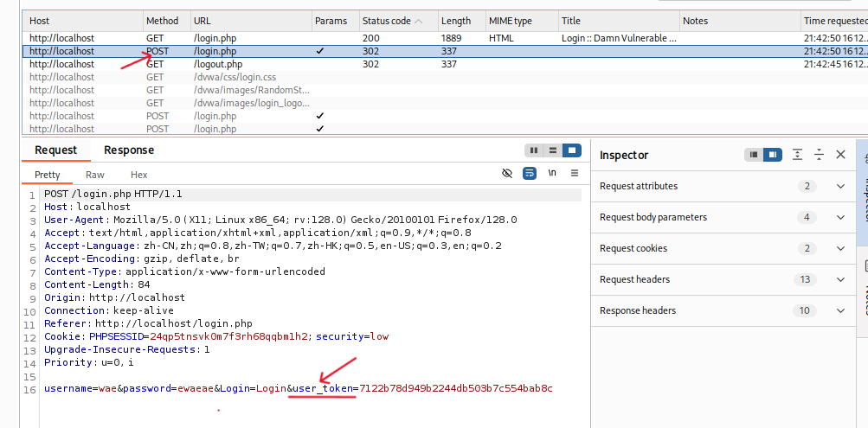The image size is (868, 428).
Task: Collapse all Inspector sections icon
Action: pyautogui.click(x=820, y=155)
